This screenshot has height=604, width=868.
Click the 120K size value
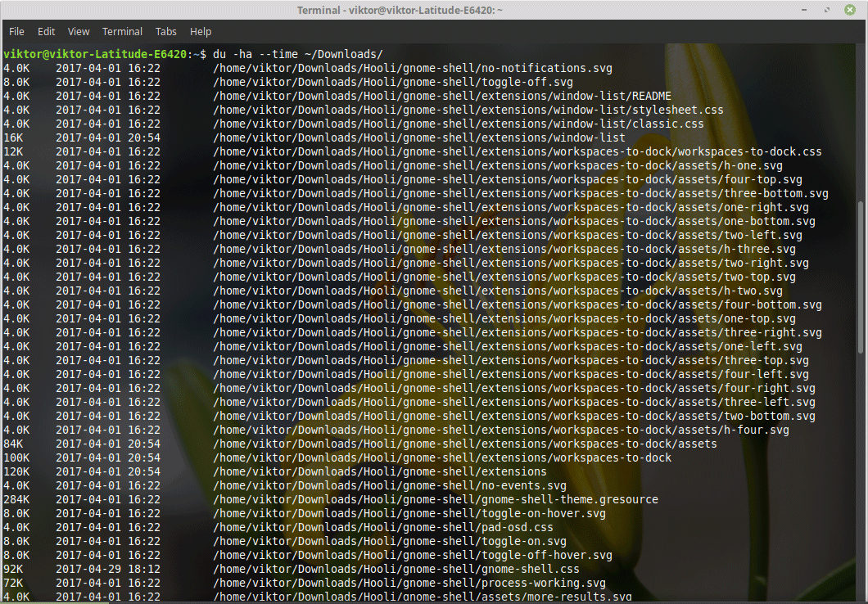click(x=16, y=471)
